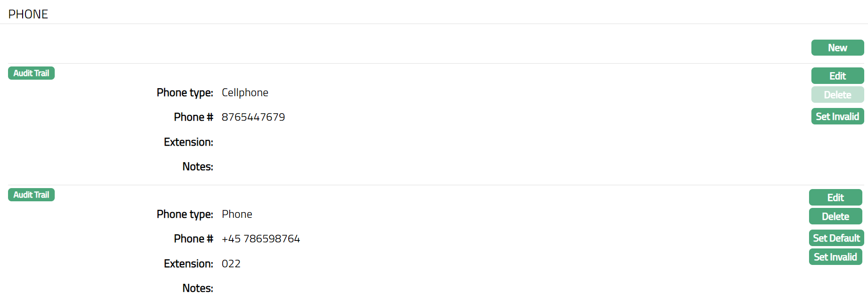The width and height of the screenshot is (868, 297).
Task: Edit the Cellphone entry 8765447679
Action: [837, 76]
